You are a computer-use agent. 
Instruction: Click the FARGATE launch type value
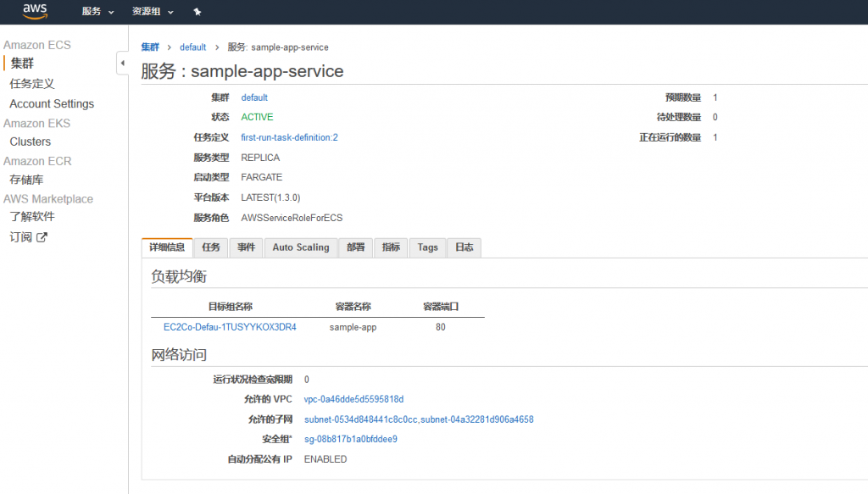[261, 177]
